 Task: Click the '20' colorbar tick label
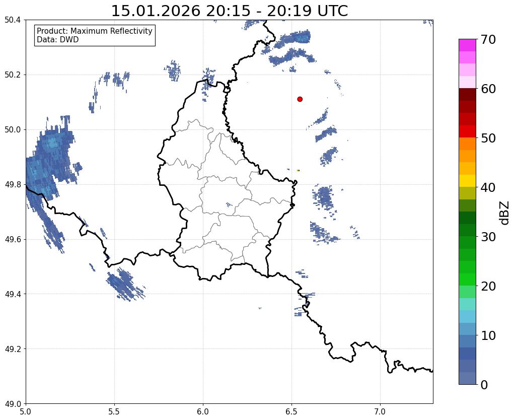coord(488,286)
